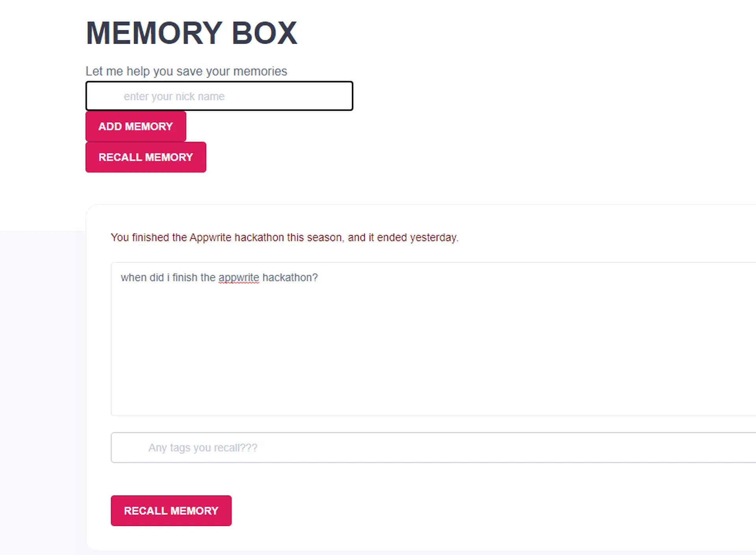This screenshot has height=555, width=756.
Task: Click the word "Appwrite" in the answer sentence
Action: pos(210,238)
